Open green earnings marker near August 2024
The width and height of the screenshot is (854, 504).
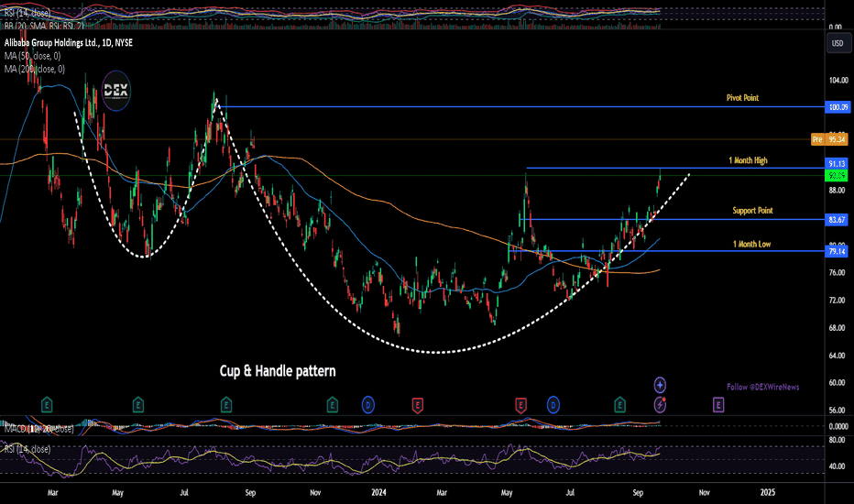pos(619,405)
